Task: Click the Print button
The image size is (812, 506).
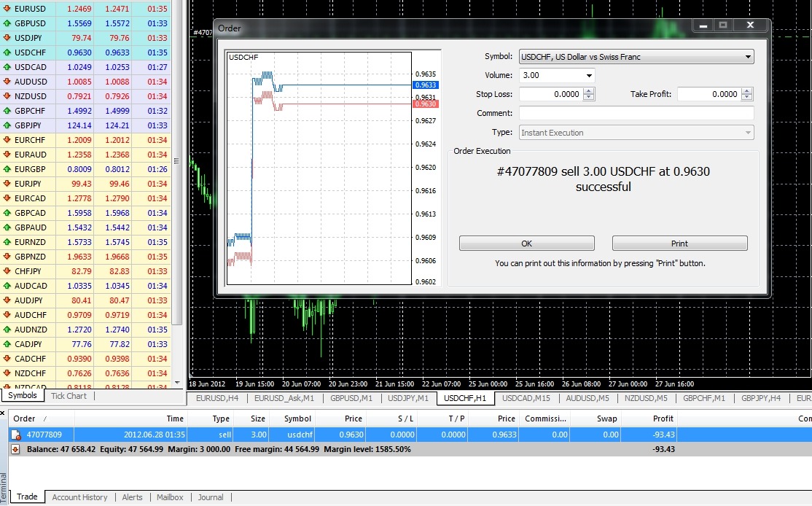Action: tap(679, 244)
